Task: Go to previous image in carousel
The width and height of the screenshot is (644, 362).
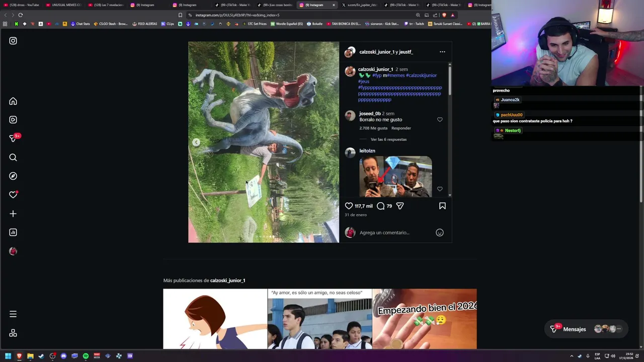Action: point(196,142)
